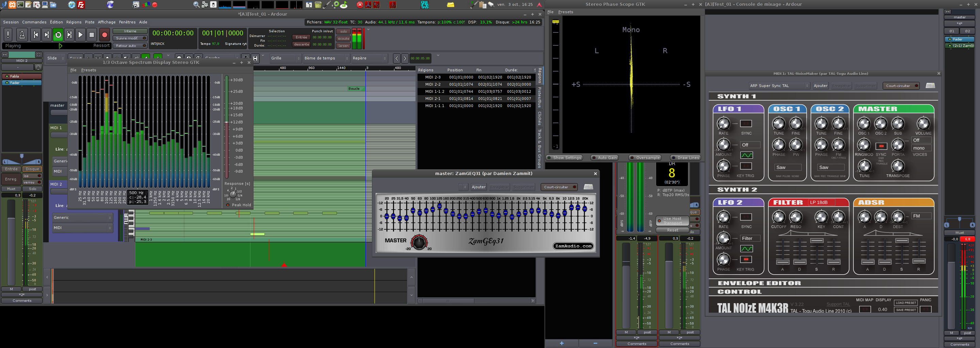Click the Reset button under DR meter
This screenshot has width=980, height=348.
pyautogui.click(x=672, y=230)
